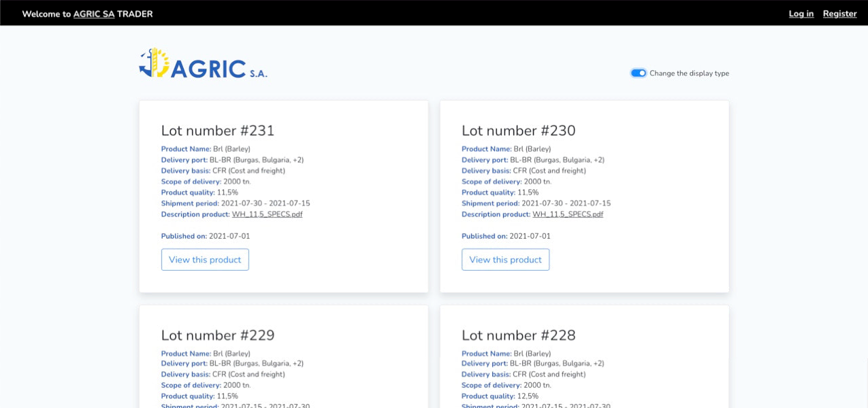This screenshot has height=408, width=868.
Task: Click the Lot number #229 card title
Action: 217,335
